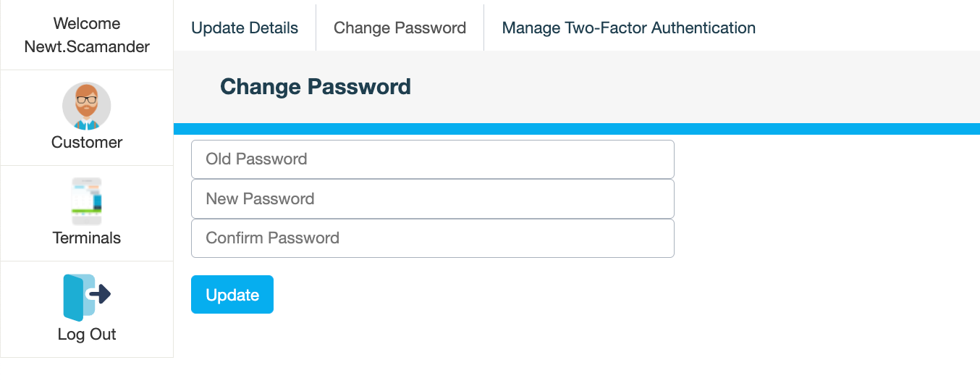The image size is (980, 381).
Task: Click the Newt.Scamander username
Action: click(87, 47)
